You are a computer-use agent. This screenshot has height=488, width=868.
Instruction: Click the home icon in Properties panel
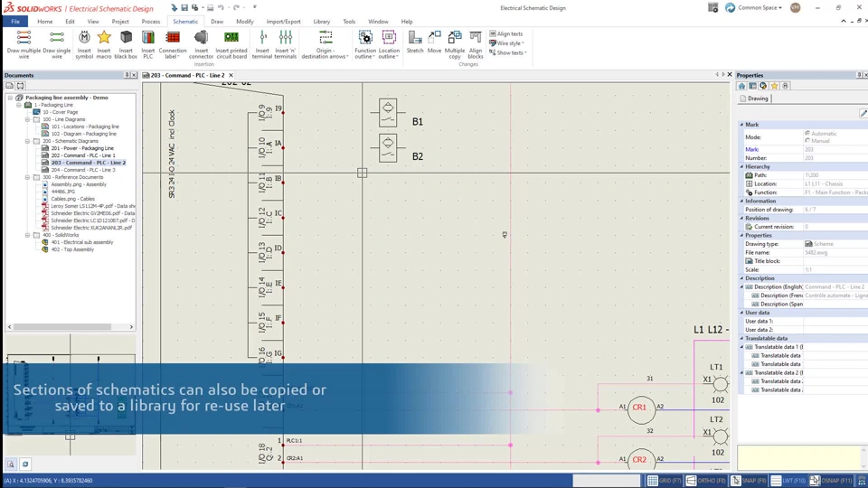click(x=741, y=86)
